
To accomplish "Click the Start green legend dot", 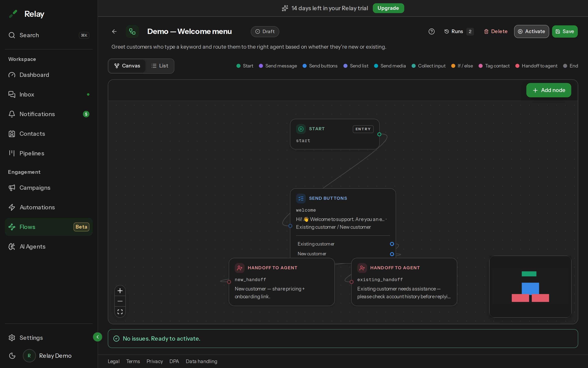I will 238,66.
